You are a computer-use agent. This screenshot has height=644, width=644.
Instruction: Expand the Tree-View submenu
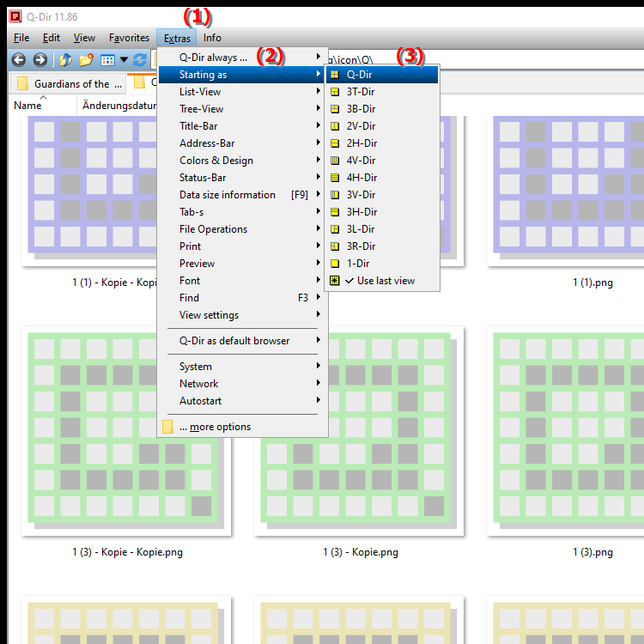click(242, 109)
